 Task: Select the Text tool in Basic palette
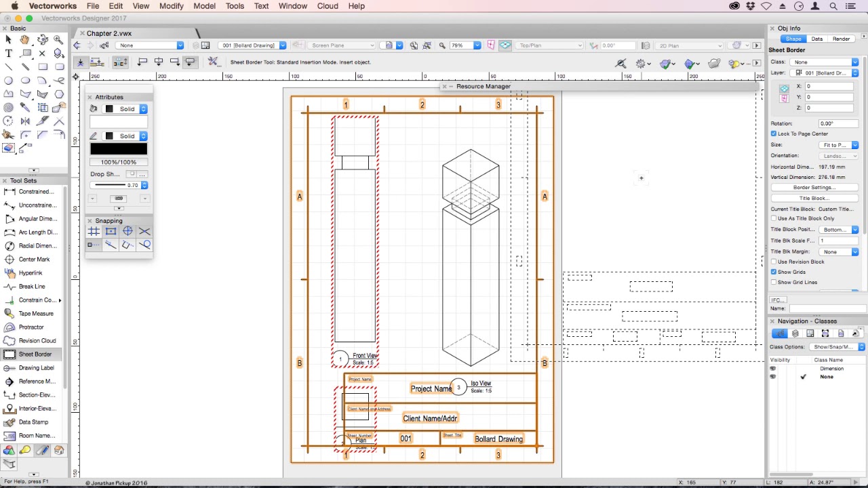[x=8, y=53]
